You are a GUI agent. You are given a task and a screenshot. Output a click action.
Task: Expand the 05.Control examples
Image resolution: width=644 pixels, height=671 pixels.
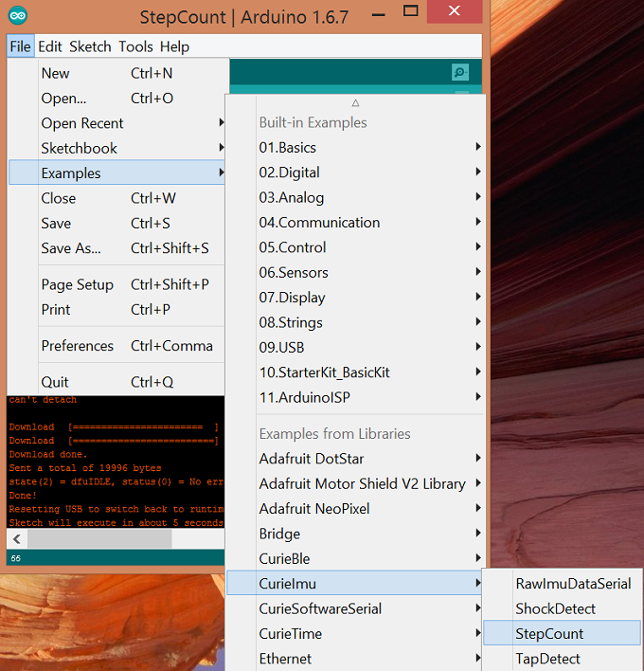356,247
